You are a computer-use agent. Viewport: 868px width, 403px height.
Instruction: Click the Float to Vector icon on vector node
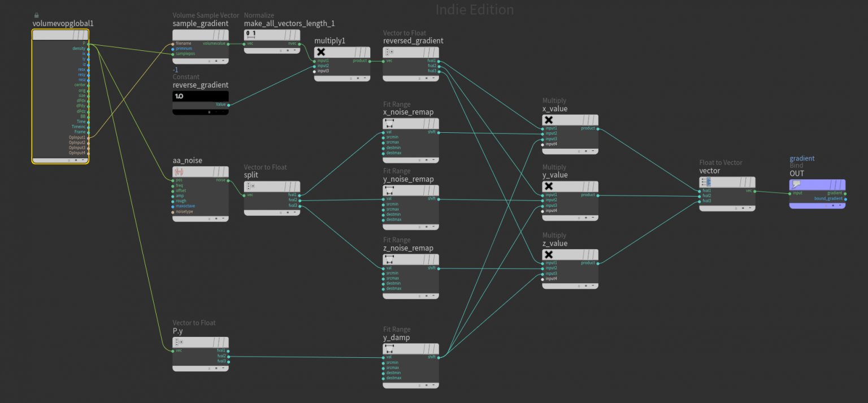(x=706, y=181)
